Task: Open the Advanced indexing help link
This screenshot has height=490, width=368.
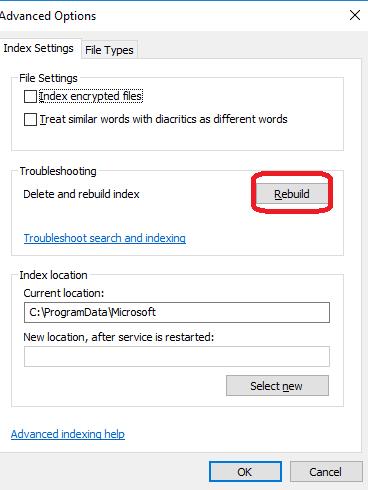Action: point(68,434)
